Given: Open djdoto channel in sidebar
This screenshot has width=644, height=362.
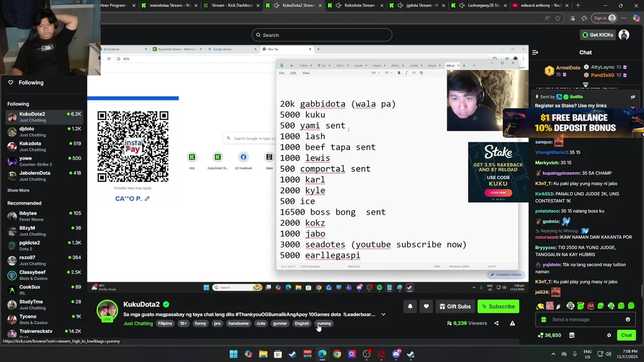Looking at the screenshot, I should point(44,132).
